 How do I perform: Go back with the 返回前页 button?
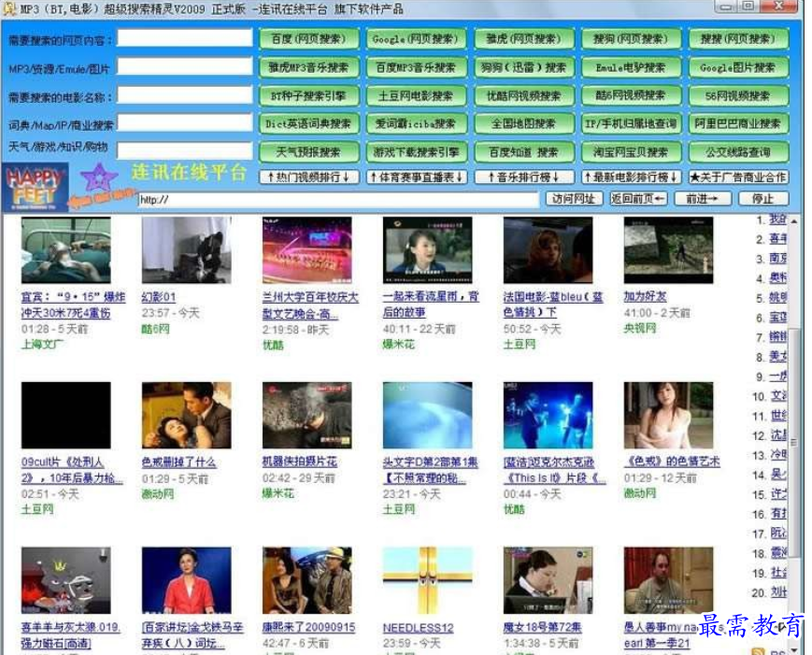[637, 199]
